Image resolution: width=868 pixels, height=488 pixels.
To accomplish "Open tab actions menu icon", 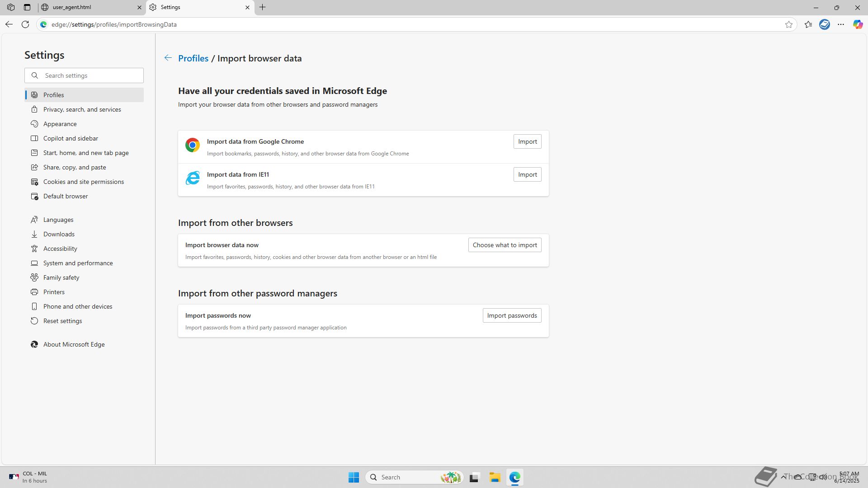I will click(x=27, y=7).
